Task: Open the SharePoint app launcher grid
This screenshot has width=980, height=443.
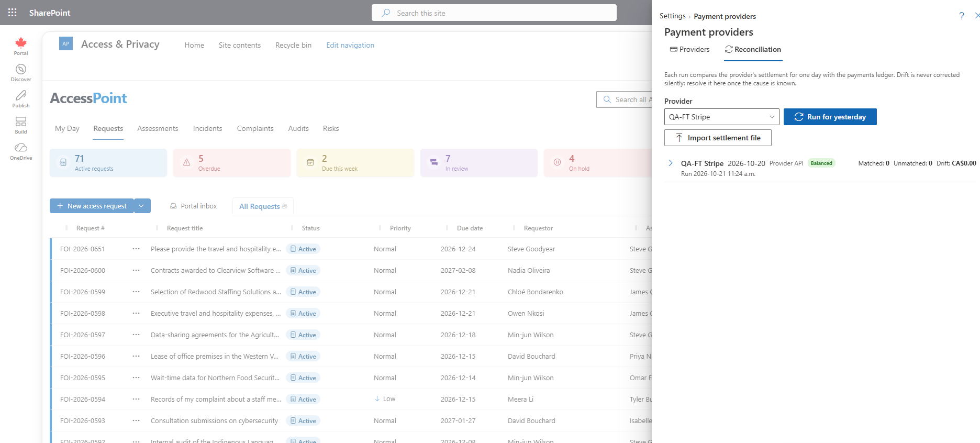Action: pos(13,13)
